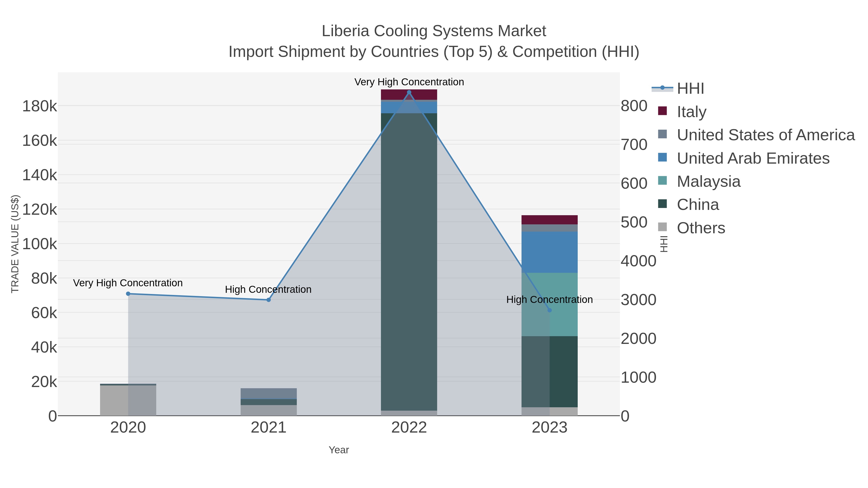Toggle Others series in legend
The width and height of the screenshot is (868, 488).
click(x=692, y=228)
